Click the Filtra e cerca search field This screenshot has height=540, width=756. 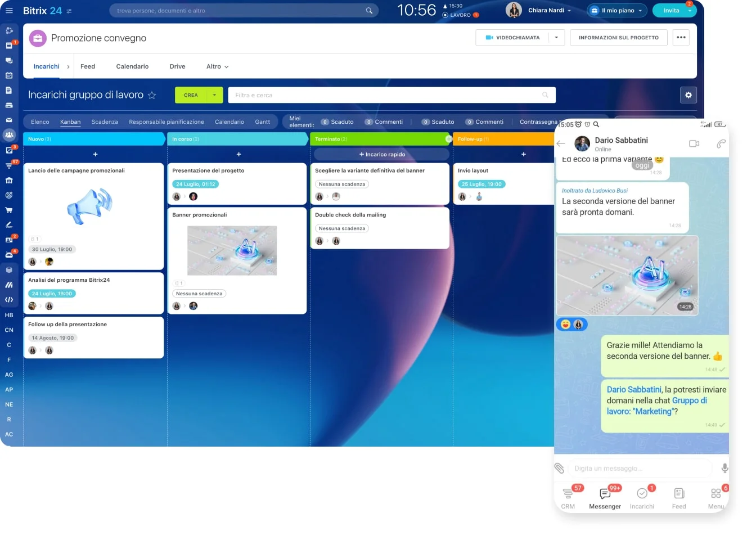coord(388,95)
